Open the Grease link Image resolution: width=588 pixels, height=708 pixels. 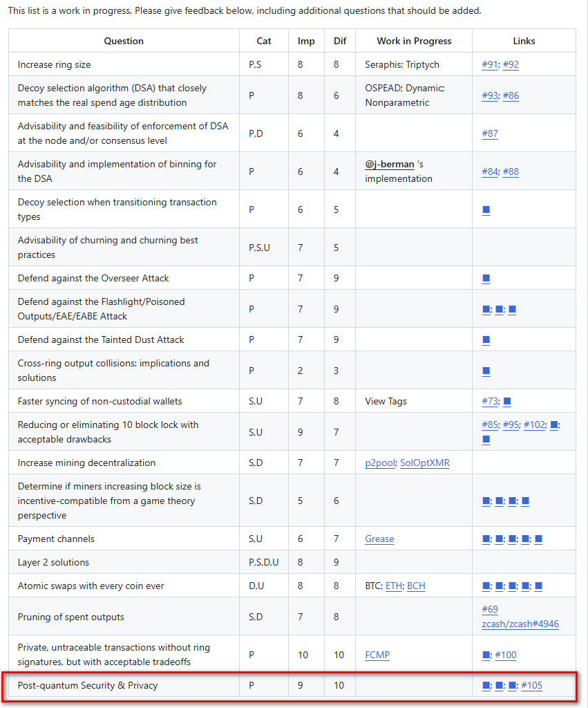click(379, 539)
